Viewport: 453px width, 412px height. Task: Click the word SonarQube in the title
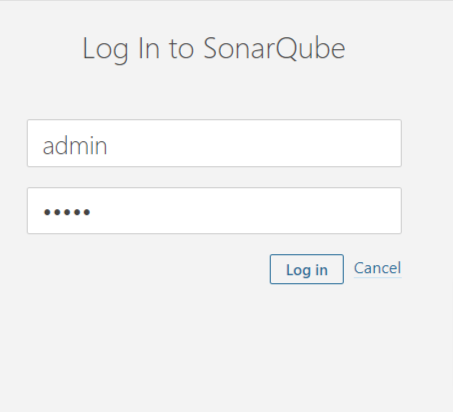coord(274,49)
